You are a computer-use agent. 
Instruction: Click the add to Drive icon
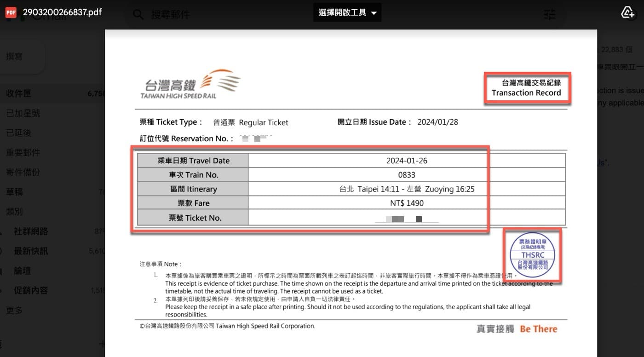click(x=628, y=12)
